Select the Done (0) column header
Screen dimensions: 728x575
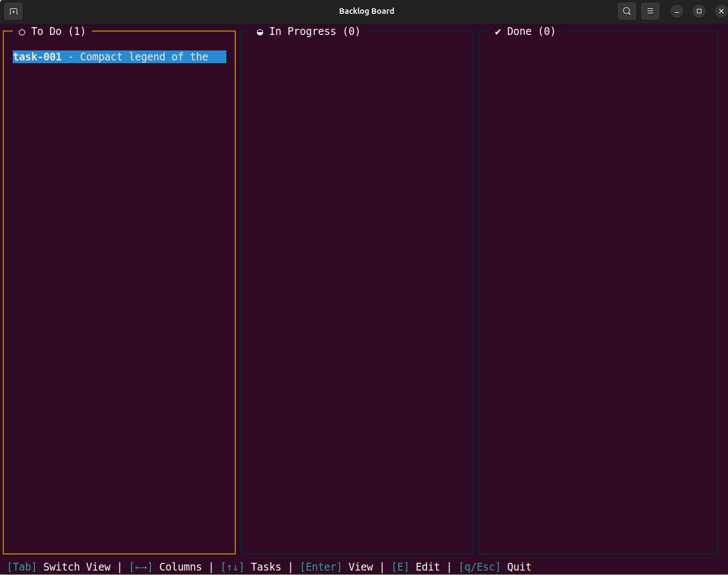(x=530, y=32)
